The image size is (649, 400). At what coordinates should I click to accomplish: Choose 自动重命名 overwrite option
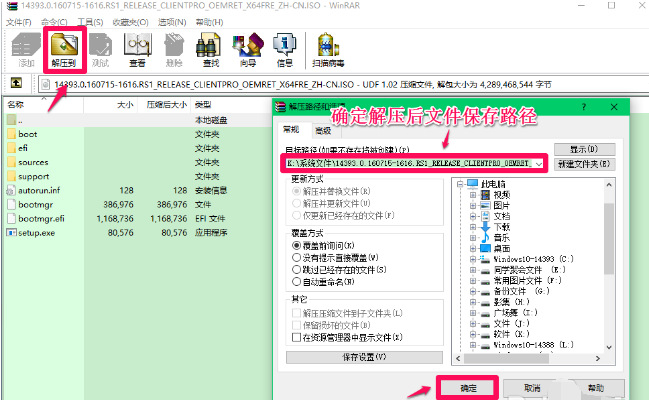(296, 281)
